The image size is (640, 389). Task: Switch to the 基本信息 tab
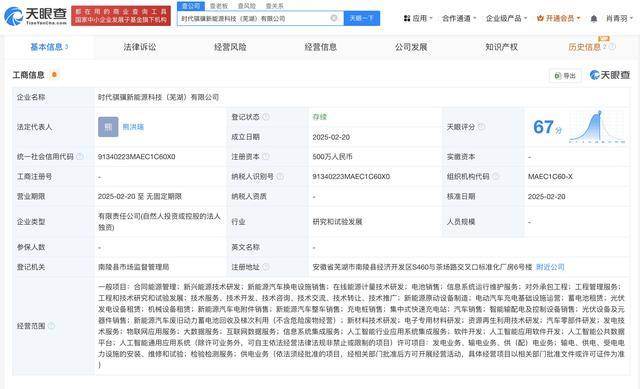tap(49, 47)
